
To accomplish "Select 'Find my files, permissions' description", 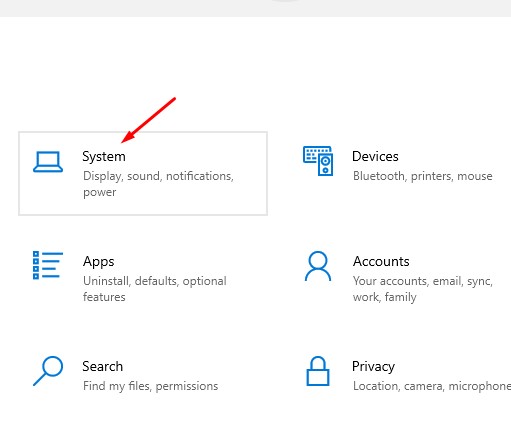I will tap(151, 386).
